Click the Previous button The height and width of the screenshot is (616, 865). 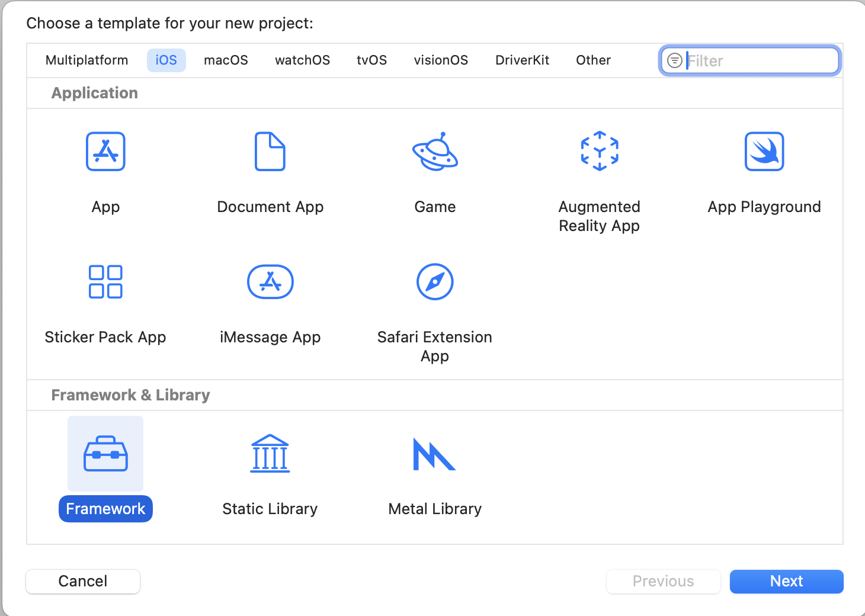coord(664,581)
